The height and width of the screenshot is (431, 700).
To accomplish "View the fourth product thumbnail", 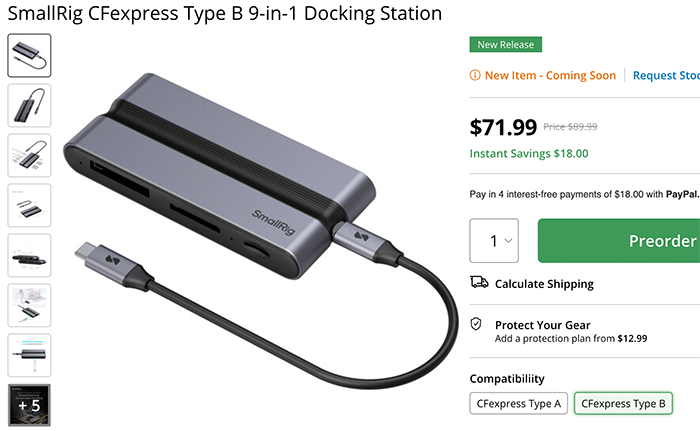I will [29, 205].
